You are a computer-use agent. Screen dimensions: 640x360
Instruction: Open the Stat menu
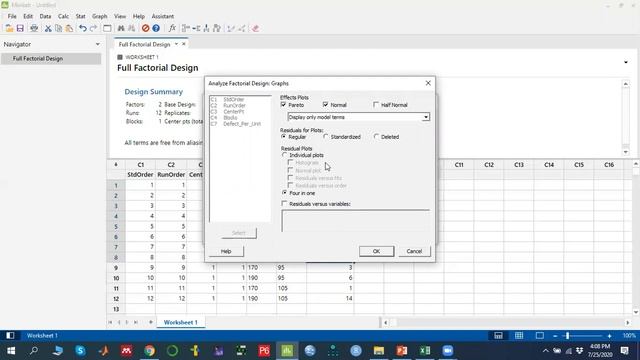(x=81, y=16)
